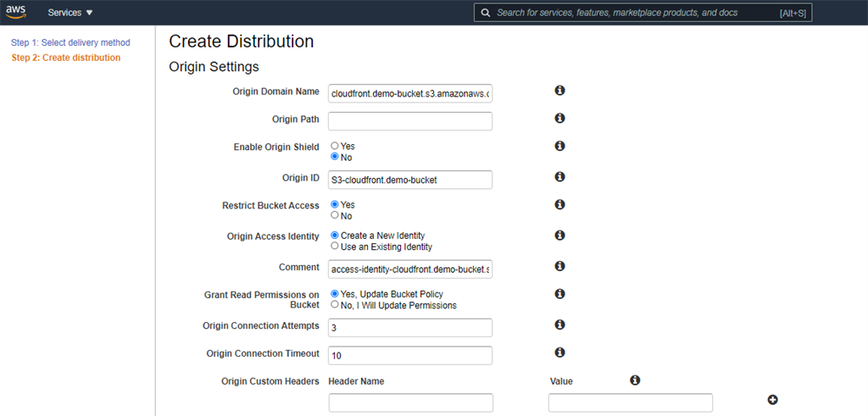Click info icon beside Origin Path
This screenshot has height=416, width=868.
[x=559, y=119]
